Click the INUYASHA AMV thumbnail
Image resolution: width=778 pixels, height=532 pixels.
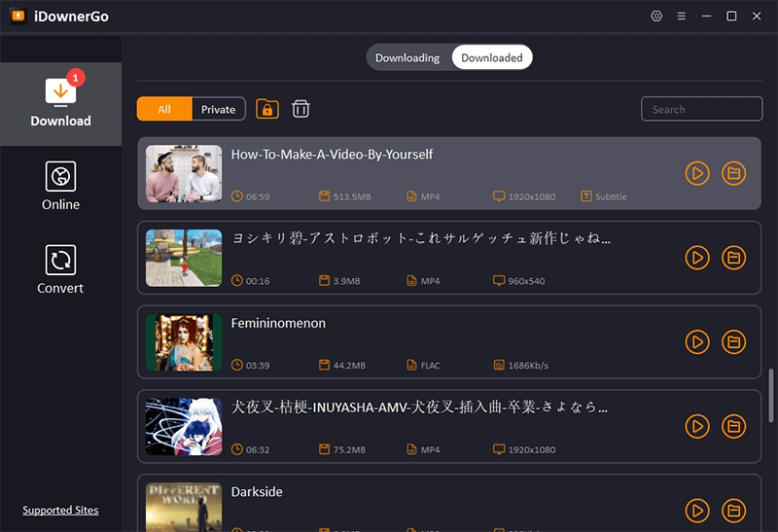[x=184, y=426]
